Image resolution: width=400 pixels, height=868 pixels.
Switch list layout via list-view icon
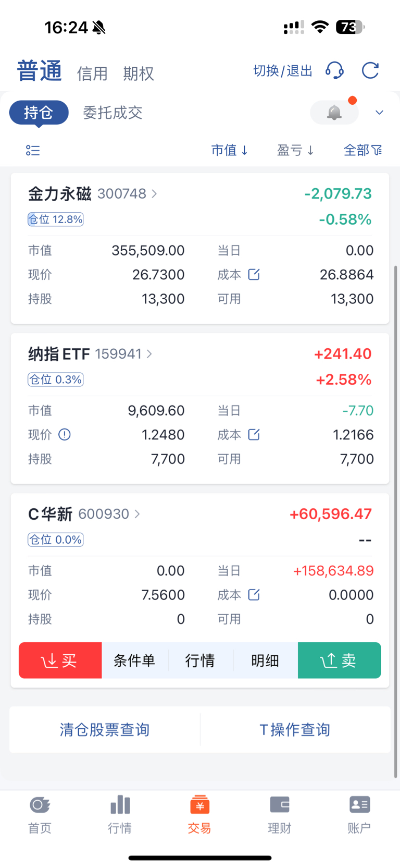coord(33,151)
